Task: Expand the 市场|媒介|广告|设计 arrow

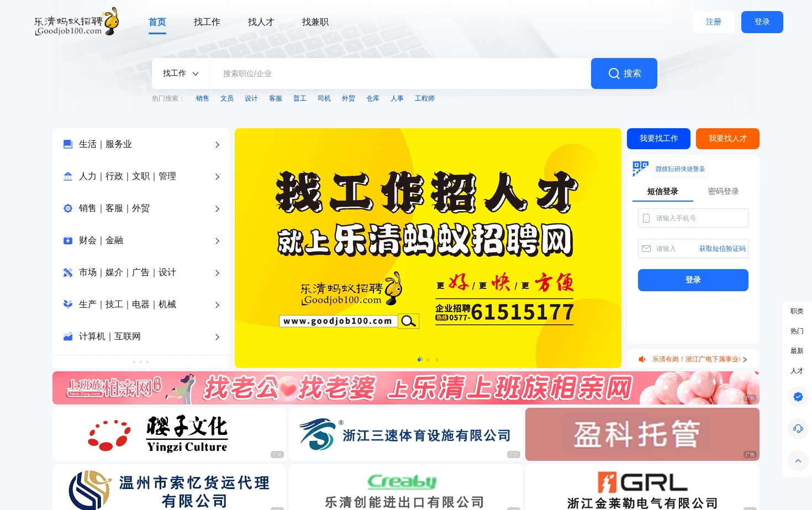Action: tap(217, 273)
